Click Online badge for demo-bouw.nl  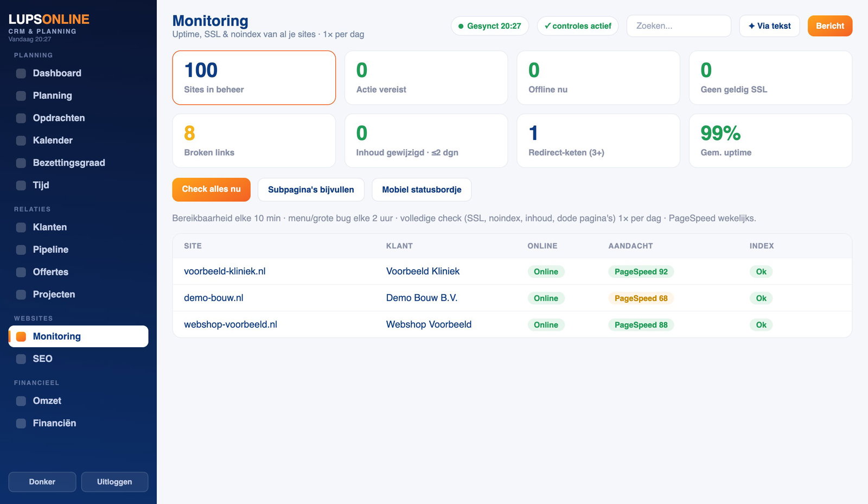pyautogui.click(x=546, y=298)
